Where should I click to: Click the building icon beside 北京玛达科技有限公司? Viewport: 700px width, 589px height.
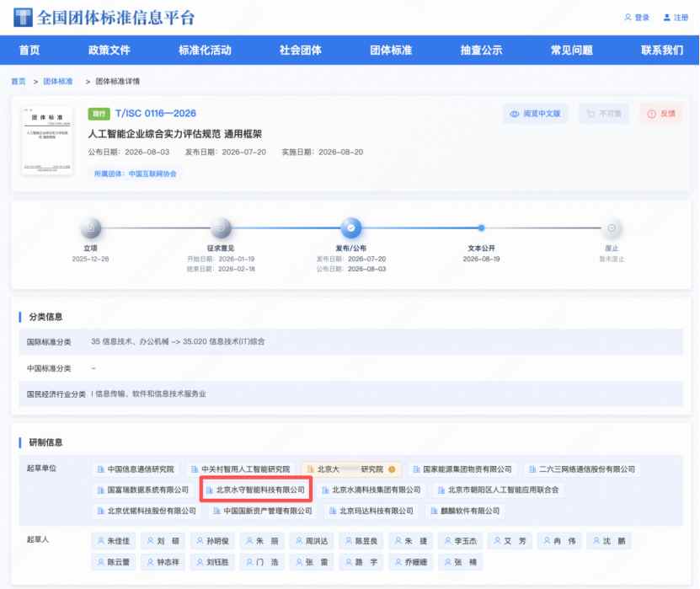pyautogui.click(x=333, y=511)
